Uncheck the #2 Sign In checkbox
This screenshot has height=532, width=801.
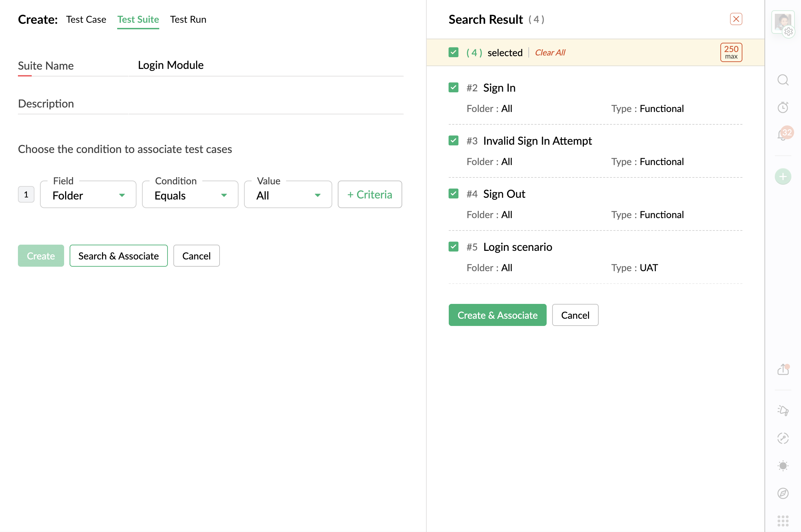[453, 88]
